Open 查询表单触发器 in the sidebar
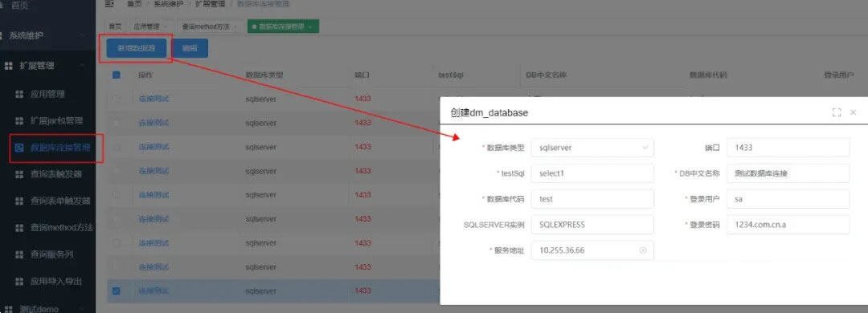Image resolution: width=868 pixels, height=313 pixels. 60,201
